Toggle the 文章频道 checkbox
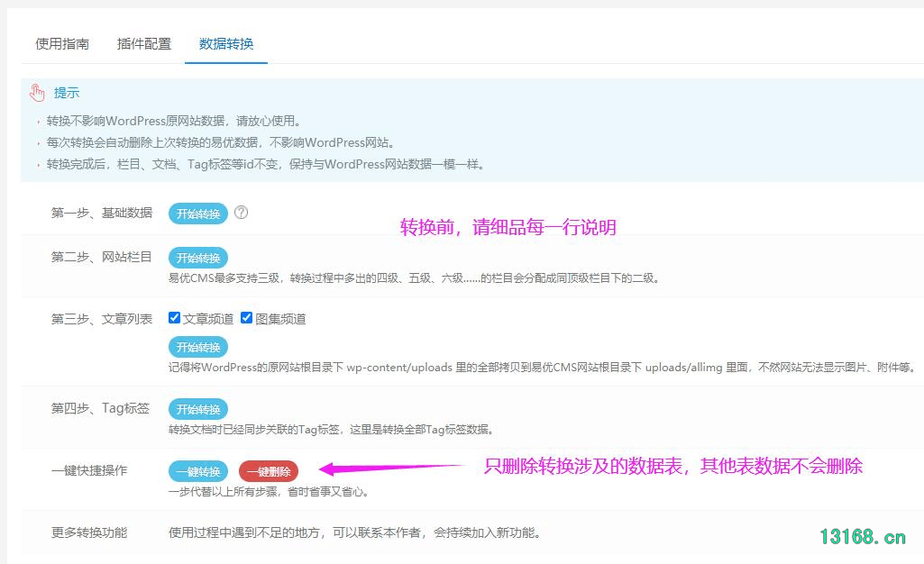924x564 pixels. coord(175,318)
